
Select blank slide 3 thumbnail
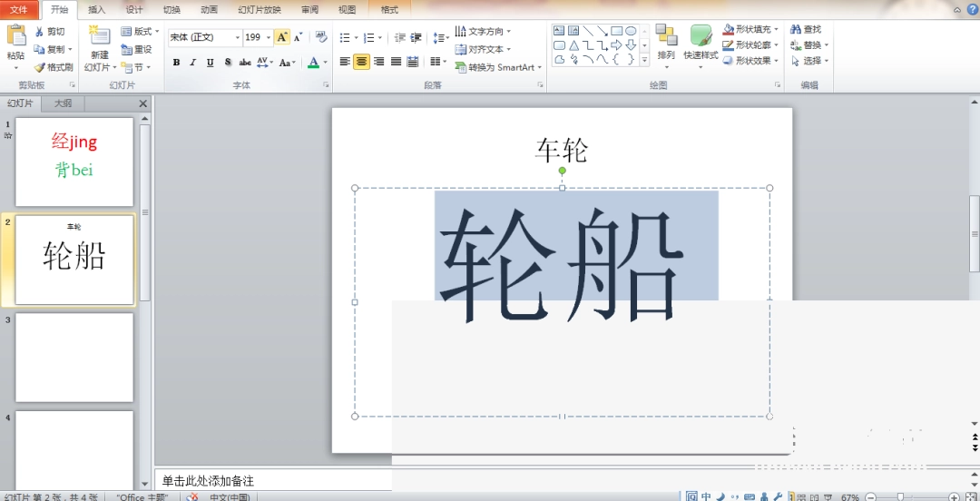[x=74, y=357]
